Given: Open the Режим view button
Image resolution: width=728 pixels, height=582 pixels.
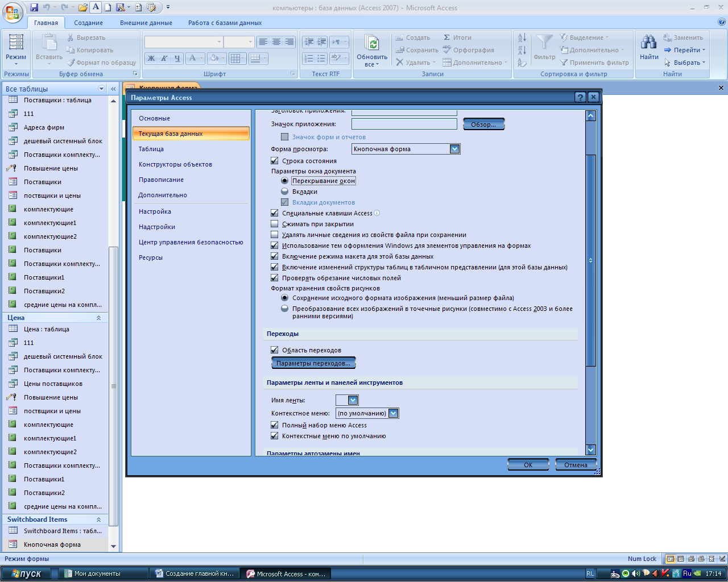Looking at the screenshot, I should (x=16, y=48).
